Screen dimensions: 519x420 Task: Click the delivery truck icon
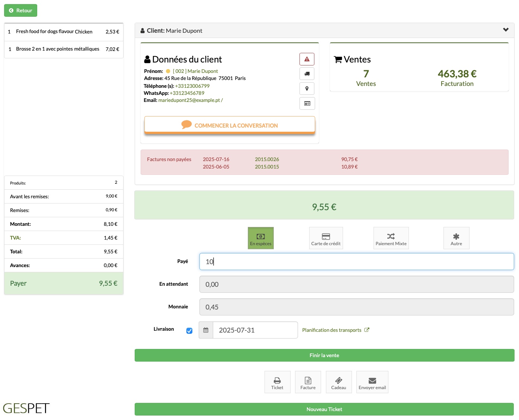(307, 74)
